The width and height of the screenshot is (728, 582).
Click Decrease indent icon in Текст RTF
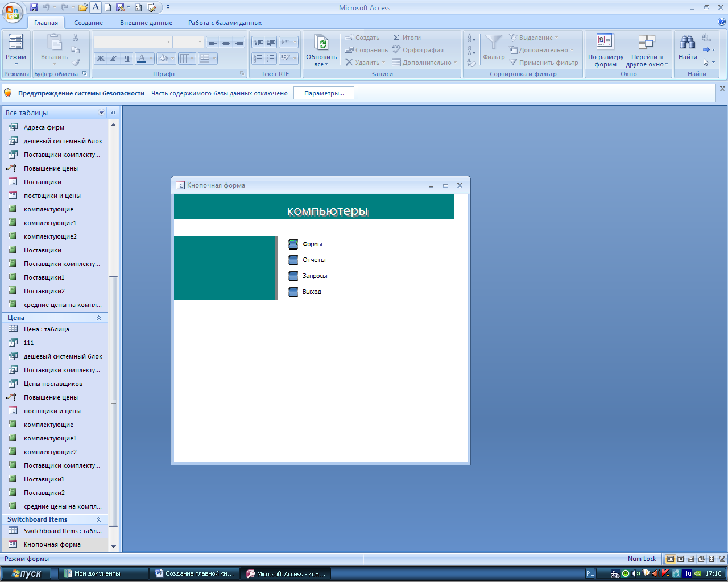point(258,42)
